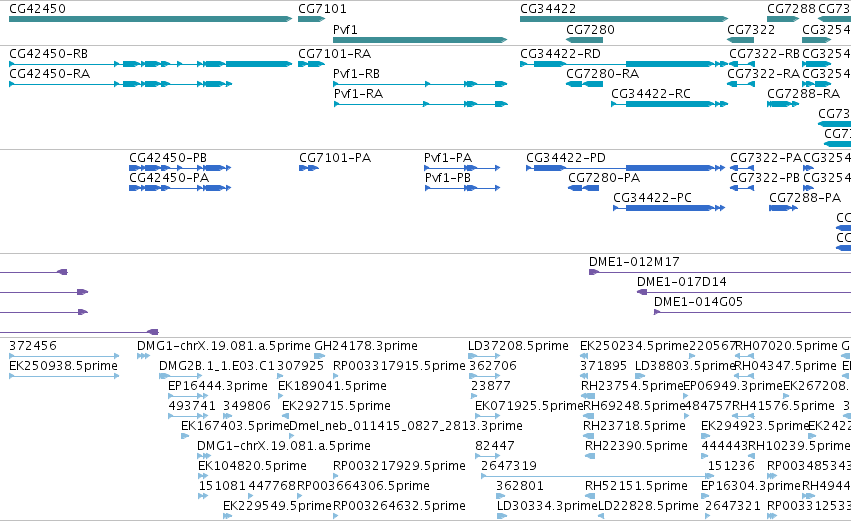Image resolution: width=851 pixels, height=521 pixels.
Task: Click the DME1-017D14 clone label
Action: pos(682,282)
